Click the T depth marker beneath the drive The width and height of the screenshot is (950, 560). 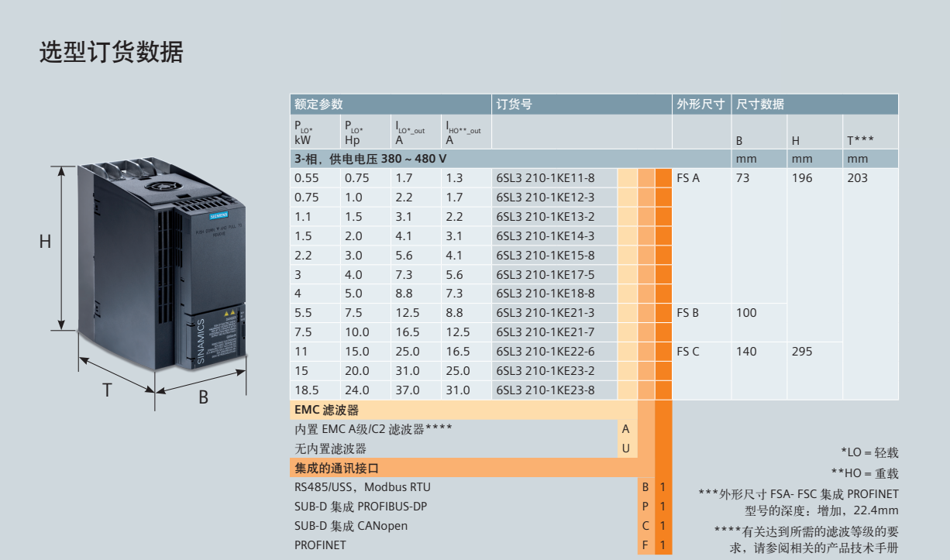[x=107, y=390]
